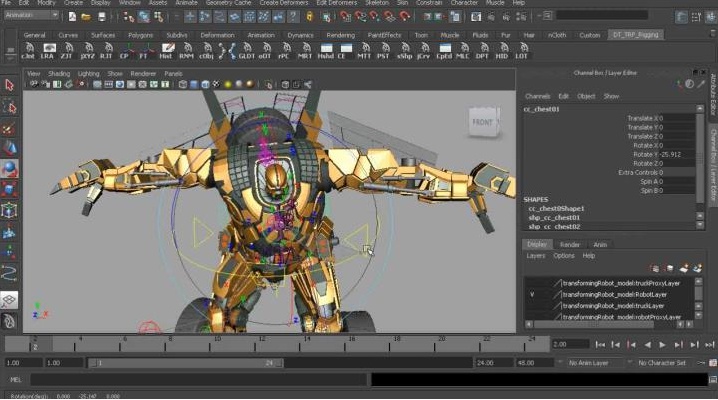The image size is (718, 400).
Task: Click the RNM shelf icon
Action: point(186,51)
